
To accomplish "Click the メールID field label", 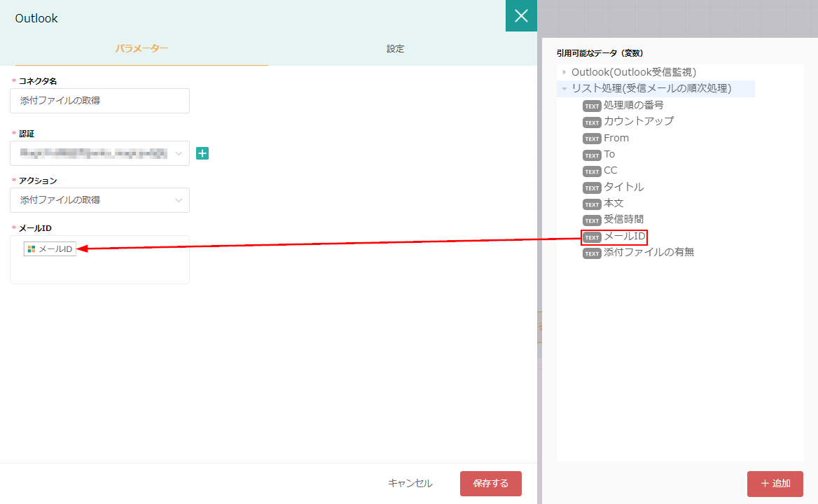I will (35, 228).
